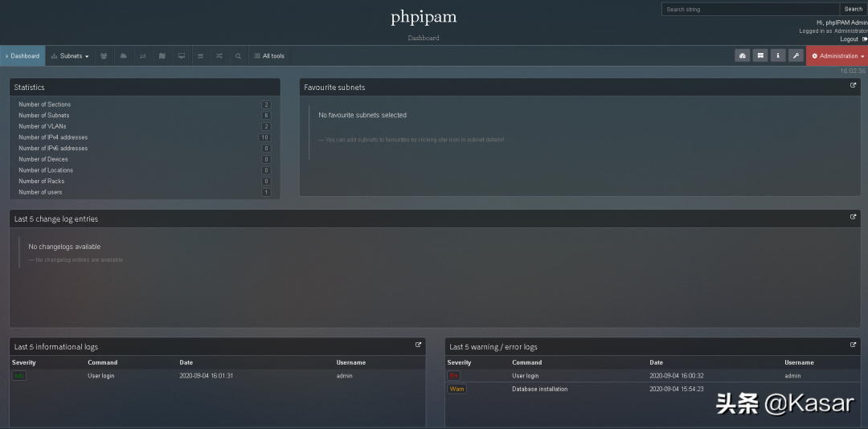This screenshot has width=868, height=429.
Task: Click the dashboard gauge icon button
Action: coord(742,55)
